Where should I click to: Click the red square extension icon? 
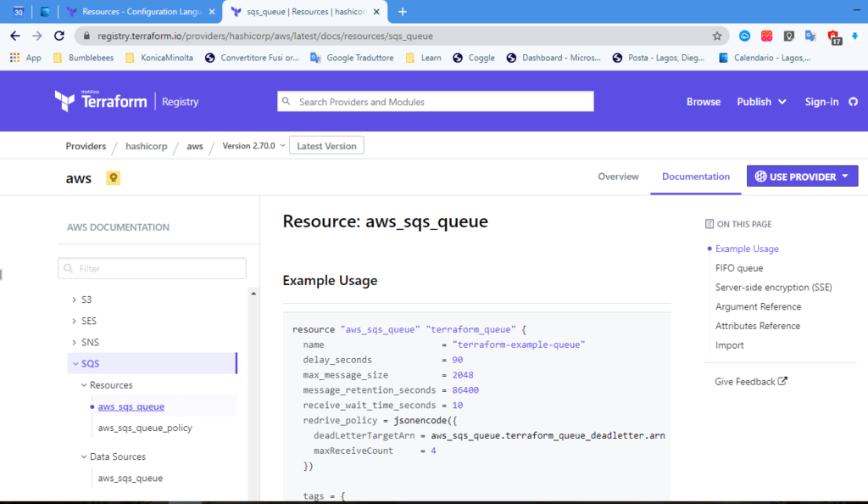766,36
